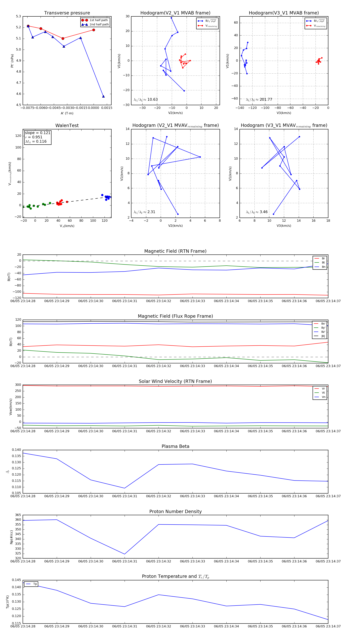Click the "A' (T·m)" x-axis label

[67, 113]
